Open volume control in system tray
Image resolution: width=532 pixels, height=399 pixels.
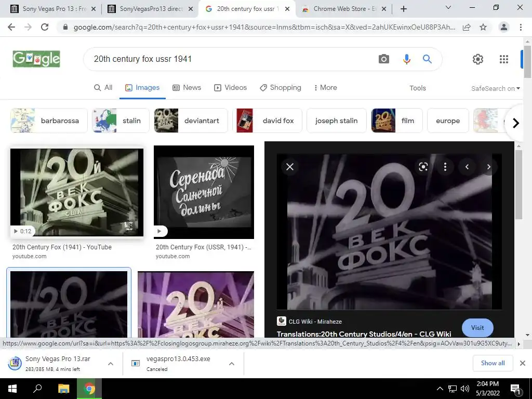(465, 389)
